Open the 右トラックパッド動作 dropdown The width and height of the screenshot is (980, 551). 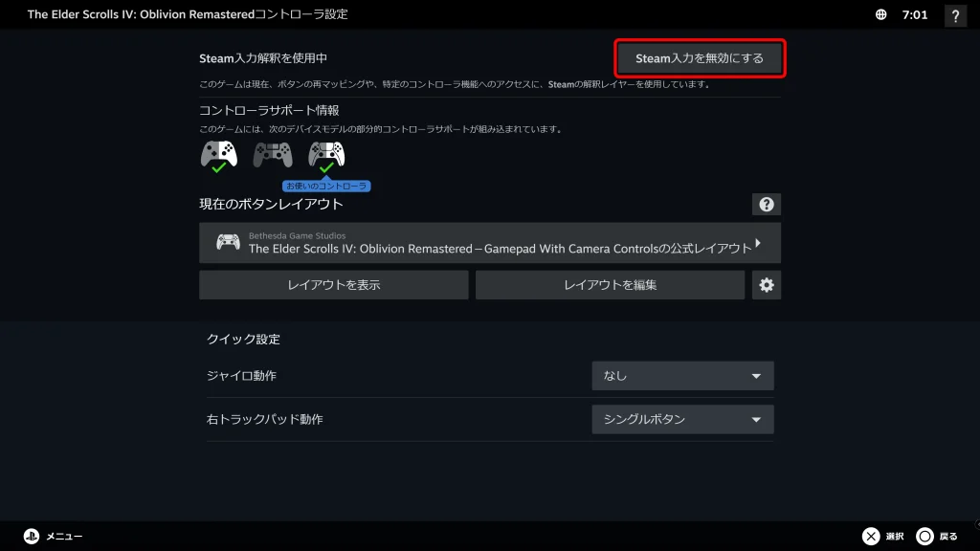click(x=682, y=419)
